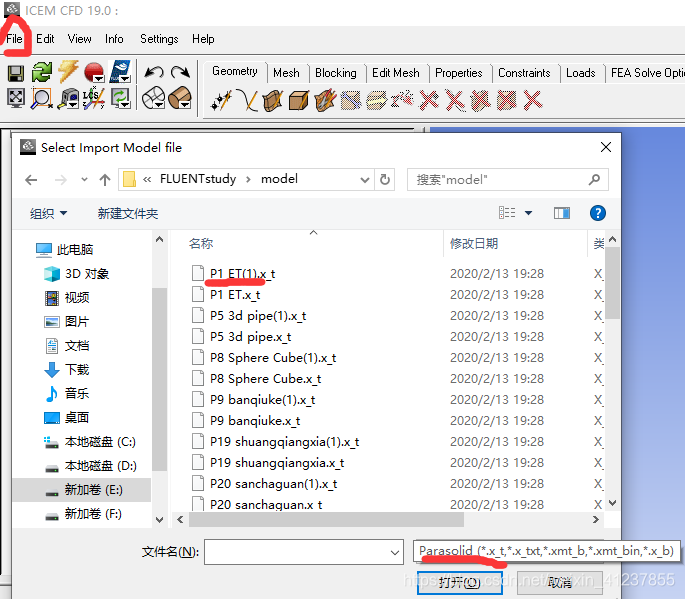This screenshot has height=599, width=685.
Task: Open the File menu
Action: (14, 39)
